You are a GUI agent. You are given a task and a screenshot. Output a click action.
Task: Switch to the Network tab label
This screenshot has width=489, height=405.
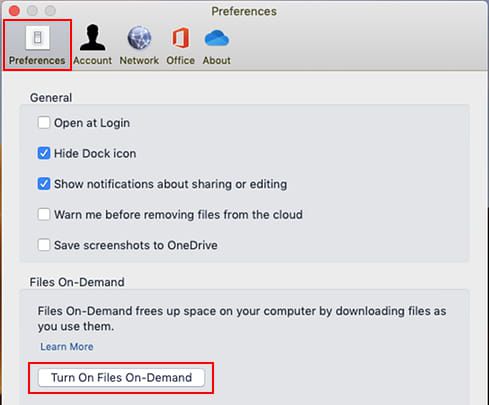[x=139, y=60]
